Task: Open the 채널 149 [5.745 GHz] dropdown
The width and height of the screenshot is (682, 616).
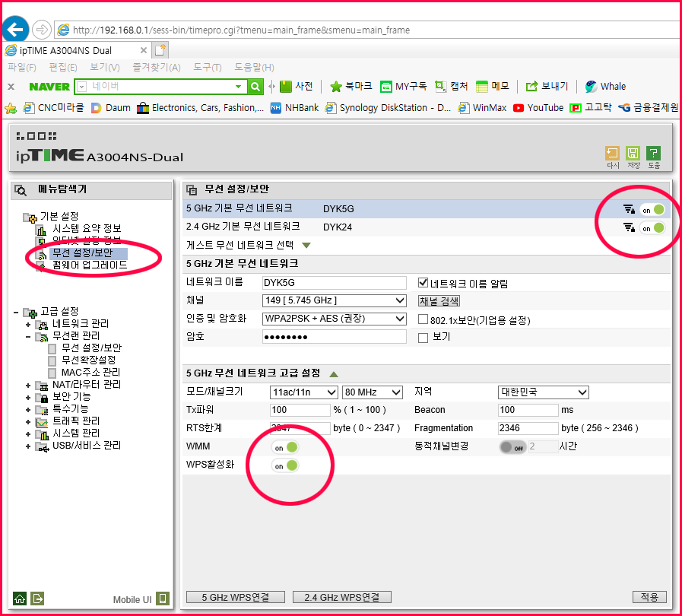Action: (x=334, y=300)
